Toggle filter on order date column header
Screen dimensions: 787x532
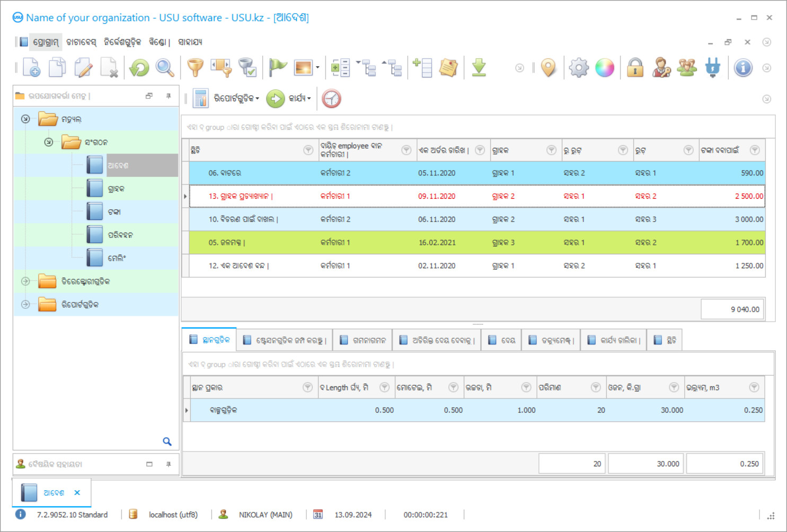[x=480, y=150]
